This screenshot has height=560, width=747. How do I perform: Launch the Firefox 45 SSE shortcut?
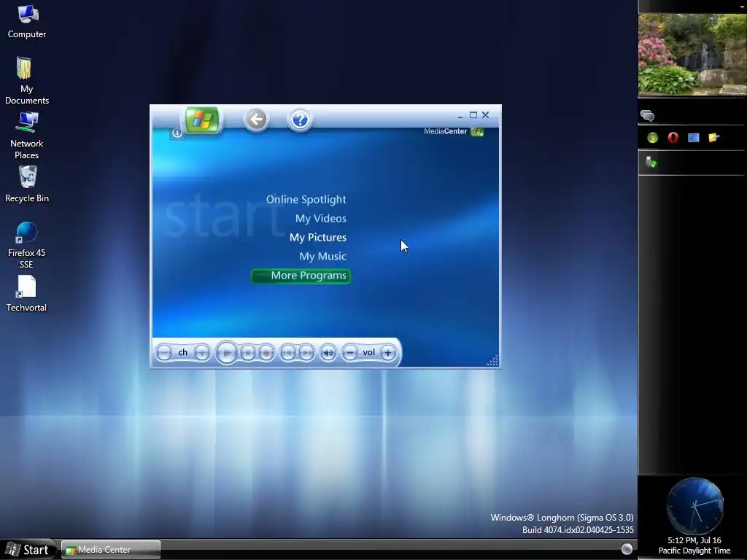tap(27, 245)
